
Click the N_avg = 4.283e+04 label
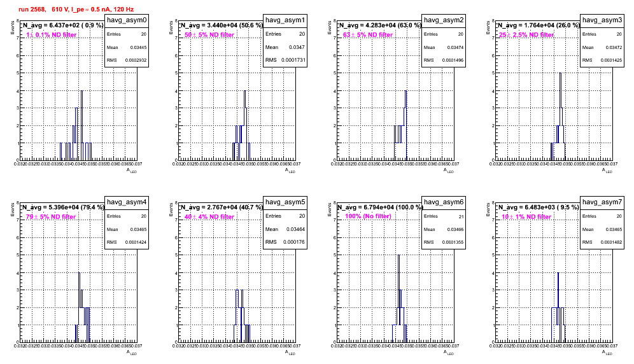click(x=379, y=25)
